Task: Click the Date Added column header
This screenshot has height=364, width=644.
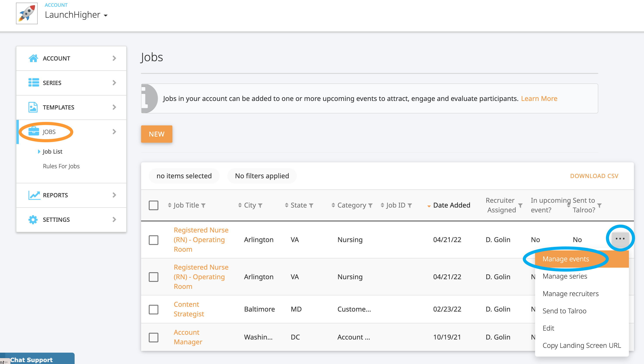Action: coord(451,205)
